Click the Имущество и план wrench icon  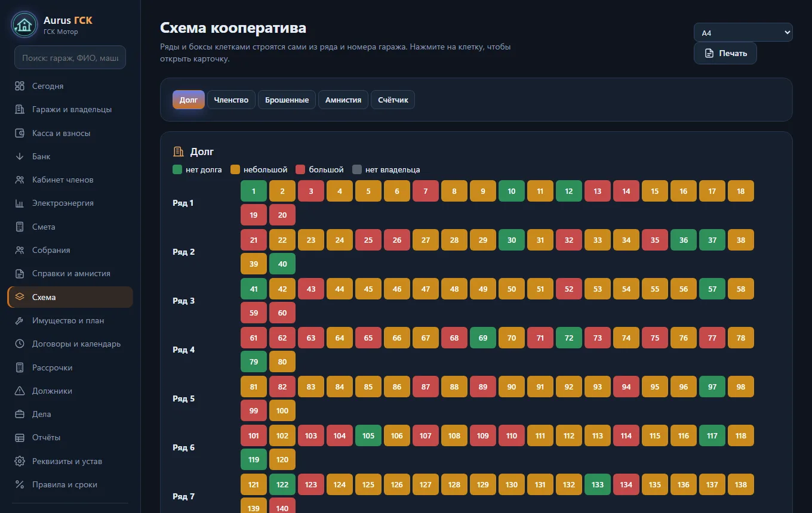20,321
